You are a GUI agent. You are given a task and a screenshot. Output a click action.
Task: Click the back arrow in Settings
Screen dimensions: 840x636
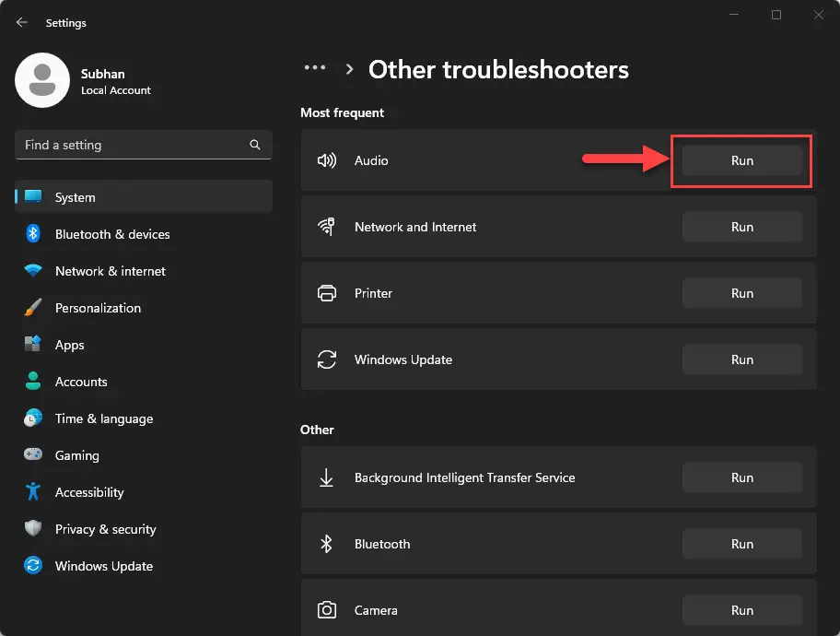point(21,22)
